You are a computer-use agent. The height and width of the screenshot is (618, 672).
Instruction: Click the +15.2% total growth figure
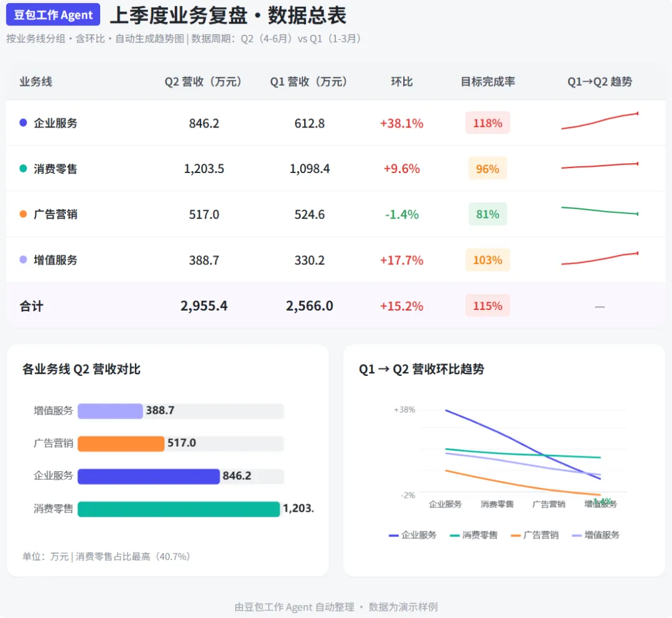pyautogui.click(x=401, y=306)
